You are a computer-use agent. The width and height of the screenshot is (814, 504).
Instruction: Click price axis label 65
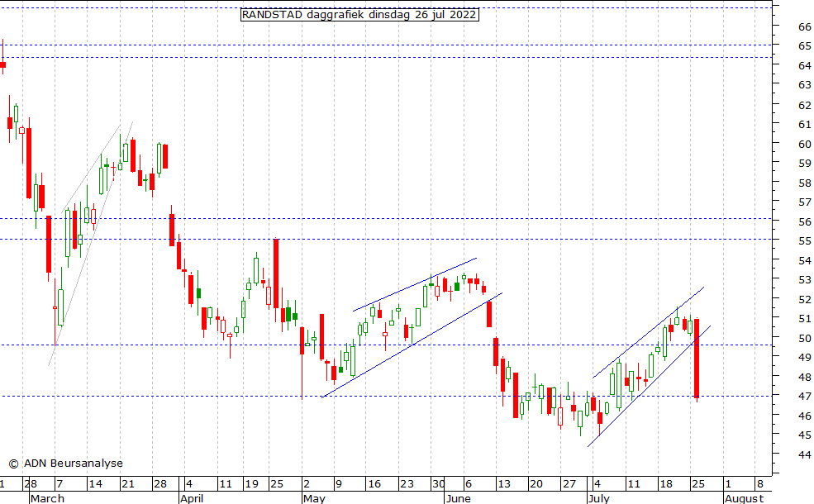click(805, 46)
